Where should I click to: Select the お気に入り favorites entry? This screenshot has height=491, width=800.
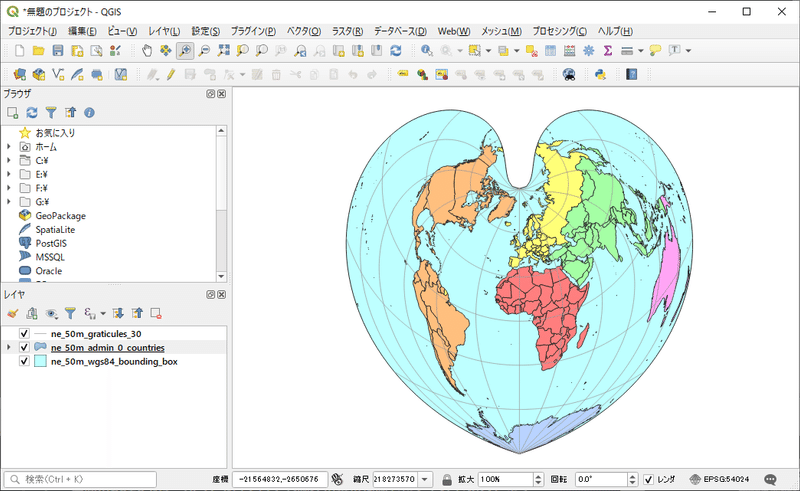[55, 133]
